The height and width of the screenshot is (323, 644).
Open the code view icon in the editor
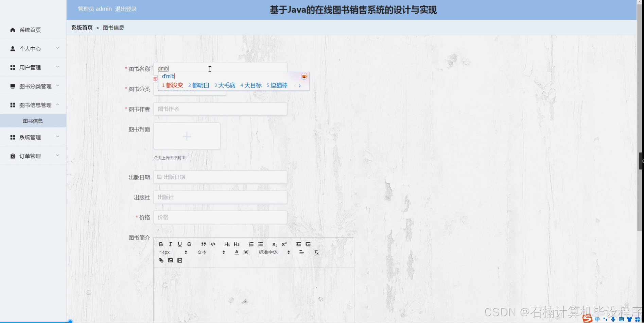(213, 244)
